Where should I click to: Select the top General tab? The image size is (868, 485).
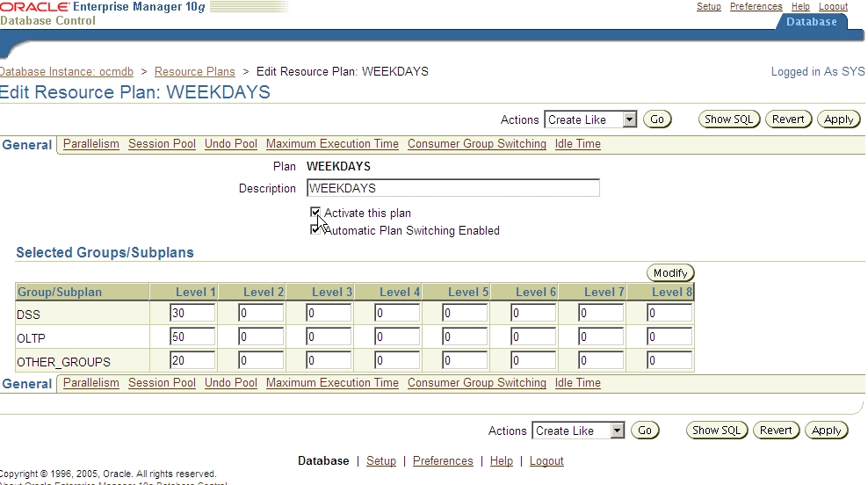coord(27,145)
